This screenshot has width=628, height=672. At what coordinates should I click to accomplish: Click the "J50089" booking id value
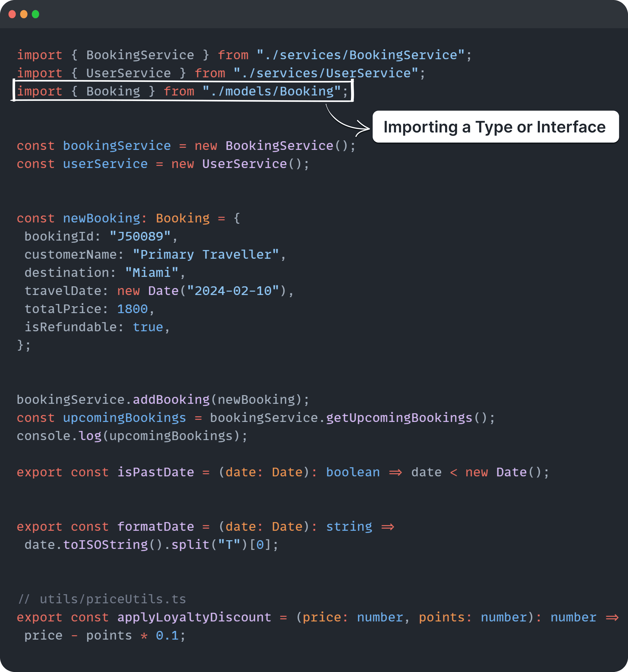(x=140, y=237)
